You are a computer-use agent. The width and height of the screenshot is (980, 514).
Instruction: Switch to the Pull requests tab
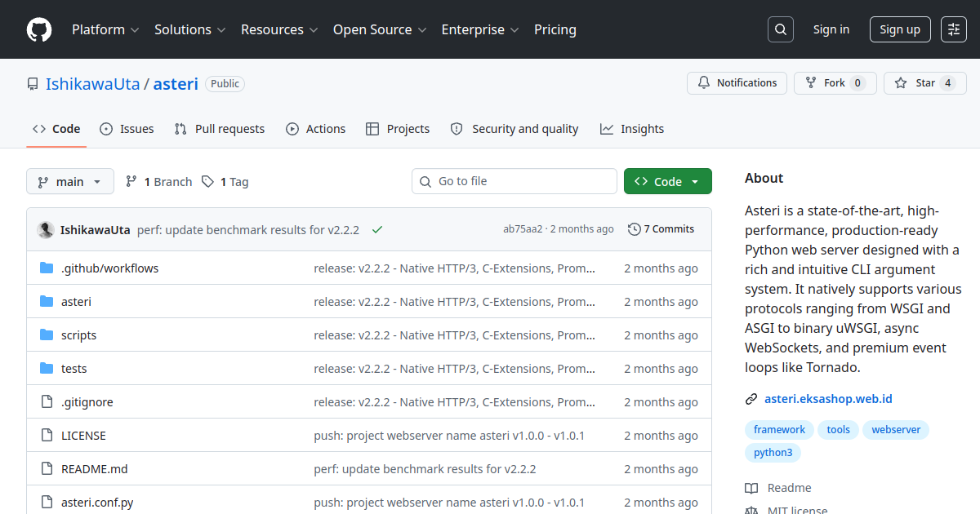[220, 129]
